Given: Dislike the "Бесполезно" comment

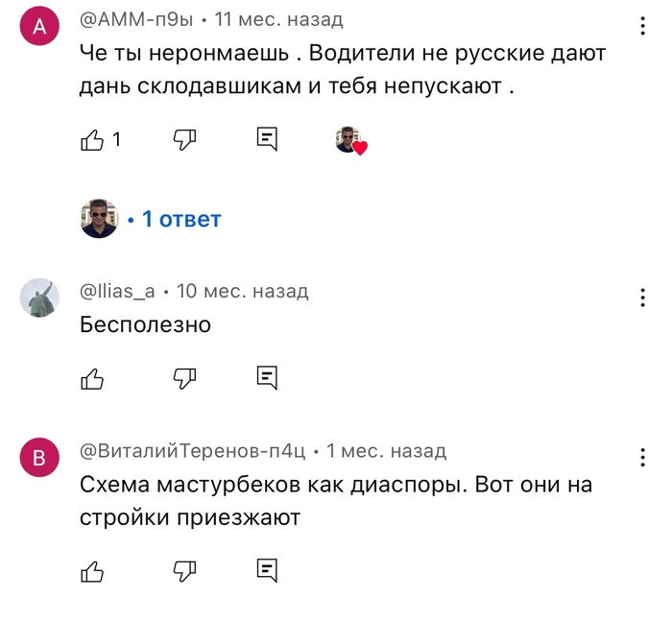Looking at the screenshot, I should click(183, 378).
